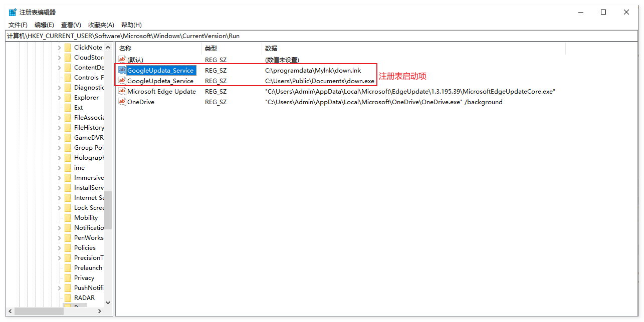644x322 pixels.
Task: Expand the Internet Settings tree node
Action: point(59,198)
